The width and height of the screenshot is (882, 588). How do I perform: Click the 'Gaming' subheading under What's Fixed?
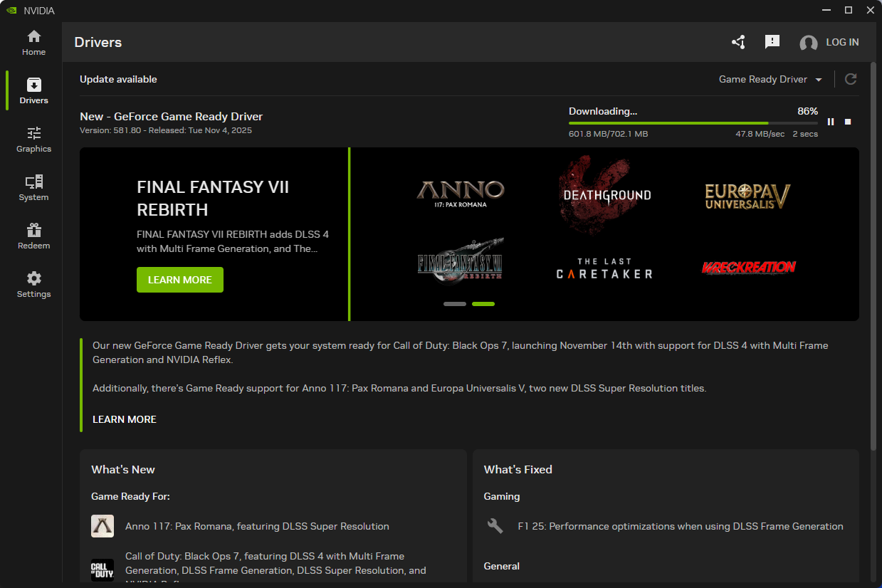pyautogui.click(x=502, y=496)
